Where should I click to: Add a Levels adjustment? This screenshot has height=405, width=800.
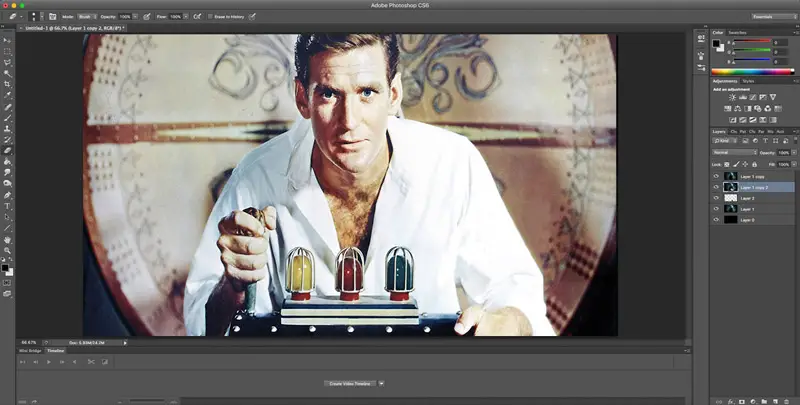point(742,97)
